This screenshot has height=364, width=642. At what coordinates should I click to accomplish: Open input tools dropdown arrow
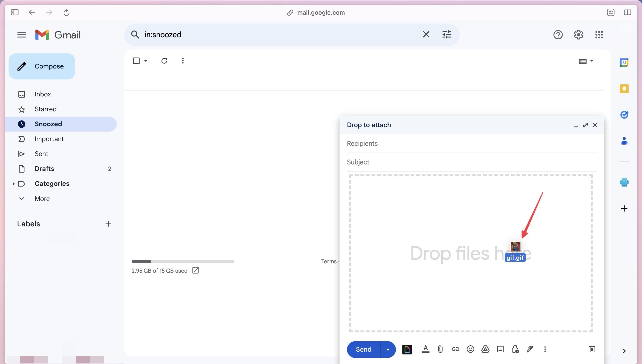pos(591,61)
